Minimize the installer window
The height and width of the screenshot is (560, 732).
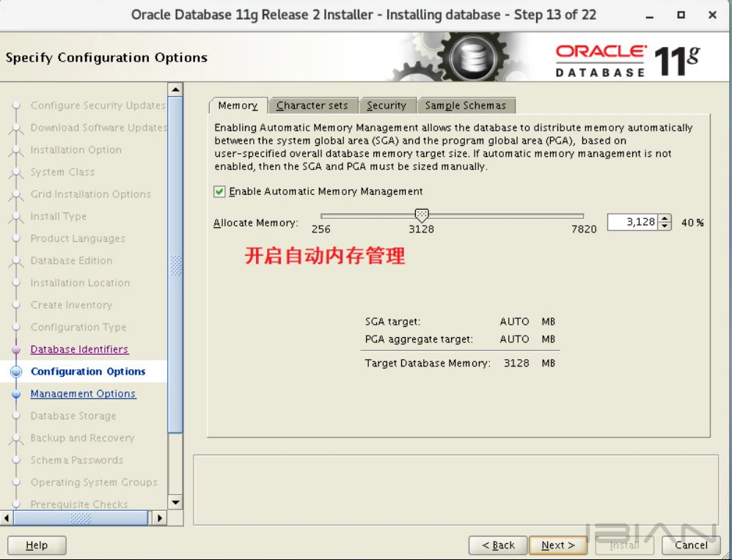[x=649, y=15]
